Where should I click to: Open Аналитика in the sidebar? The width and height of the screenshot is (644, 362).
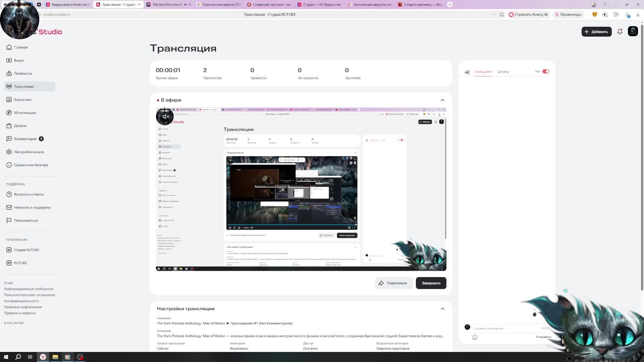point(22,100)
